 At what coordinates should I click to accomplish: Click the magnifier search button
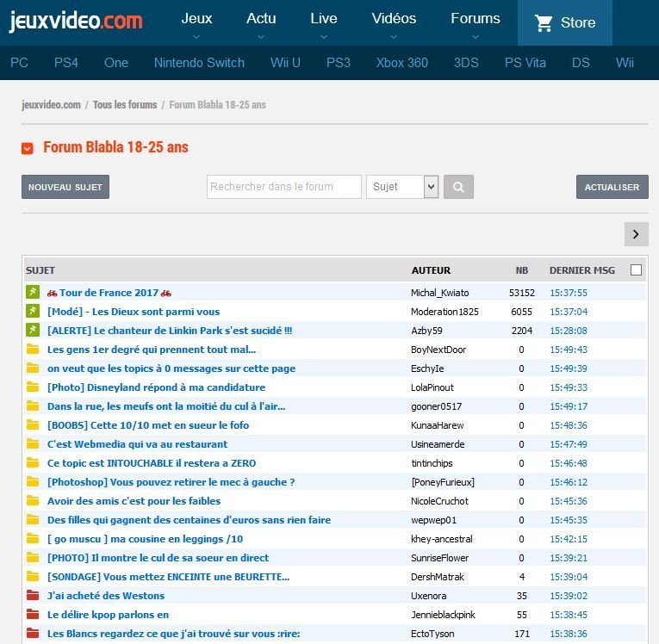(459, 187)
